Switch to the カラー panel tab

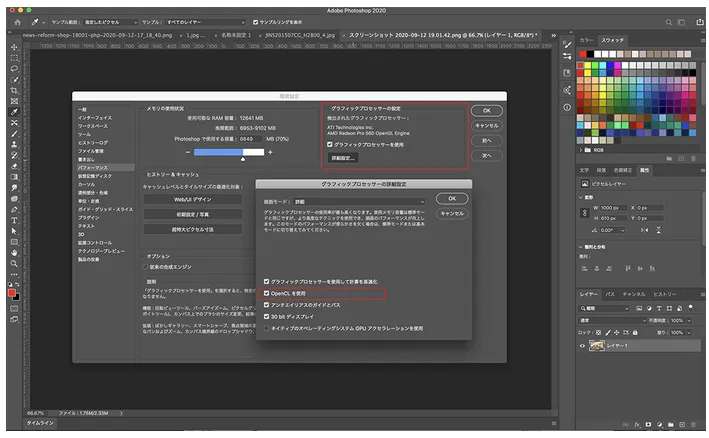[x=586, y=40]
